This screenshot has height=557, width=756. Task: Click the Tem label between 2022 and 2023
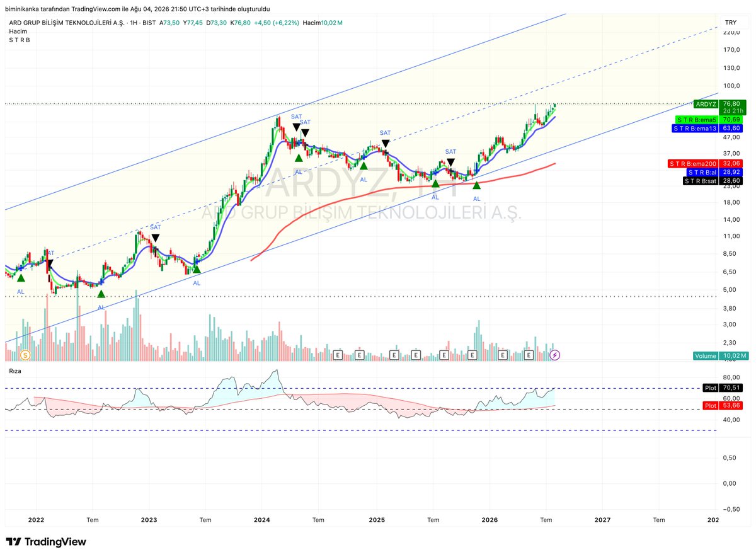pyautogui.click(x=93, y=520)
